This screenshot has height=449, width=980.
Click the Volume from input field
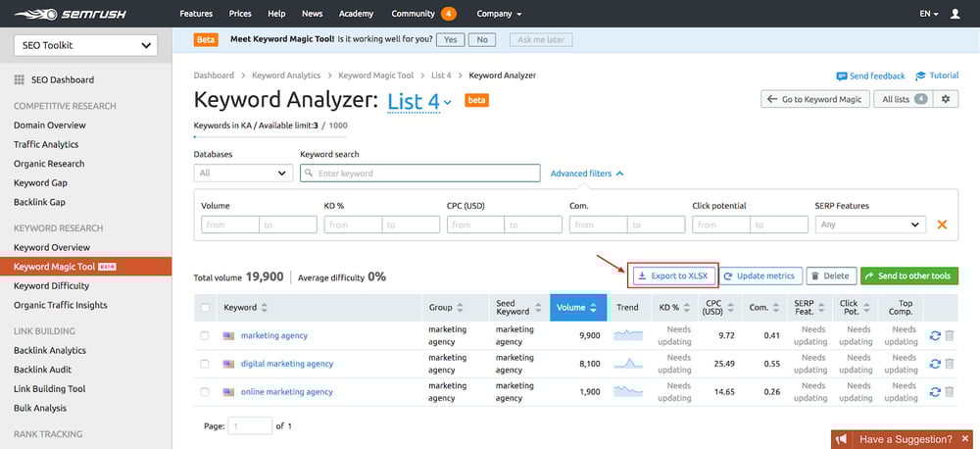click(230, 224)
